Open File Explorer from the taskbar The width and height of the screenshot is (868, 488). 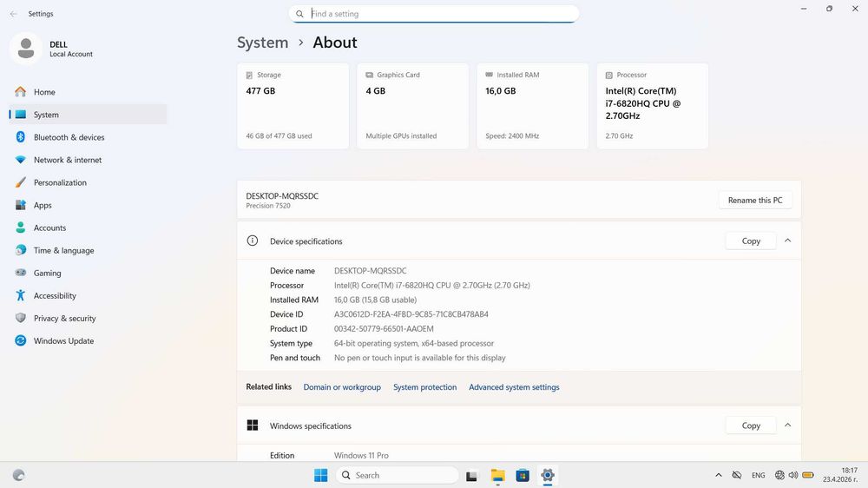[497, 475]
